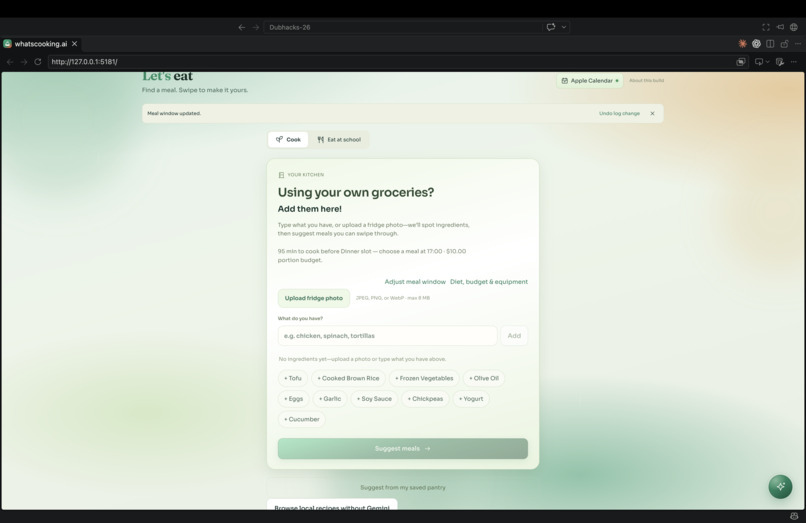Add the Tofu chip

[293, 378]
